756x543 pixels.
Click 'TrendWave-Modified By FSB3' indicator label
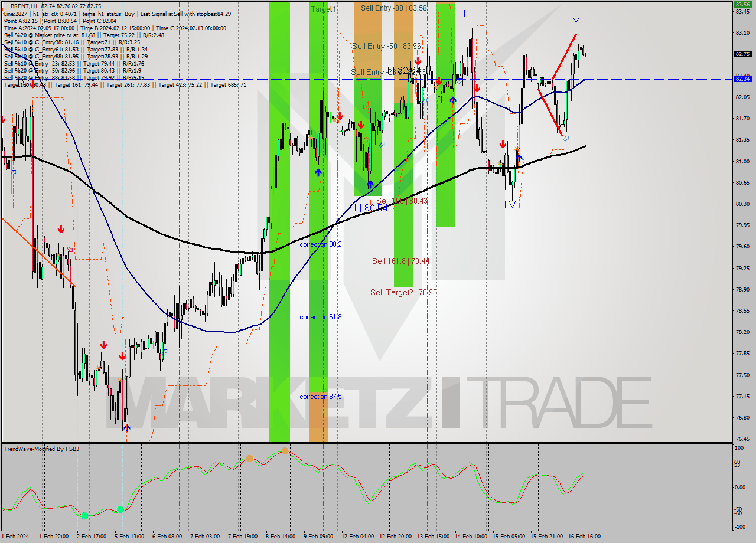point(41,449)
